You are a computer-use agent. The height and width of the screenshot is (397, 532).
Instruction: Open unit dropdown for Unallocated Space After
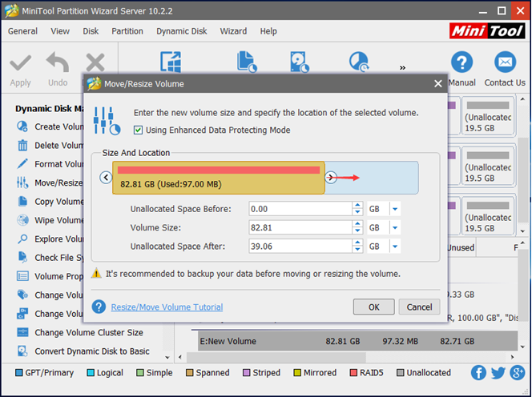(x=394, y=247)
